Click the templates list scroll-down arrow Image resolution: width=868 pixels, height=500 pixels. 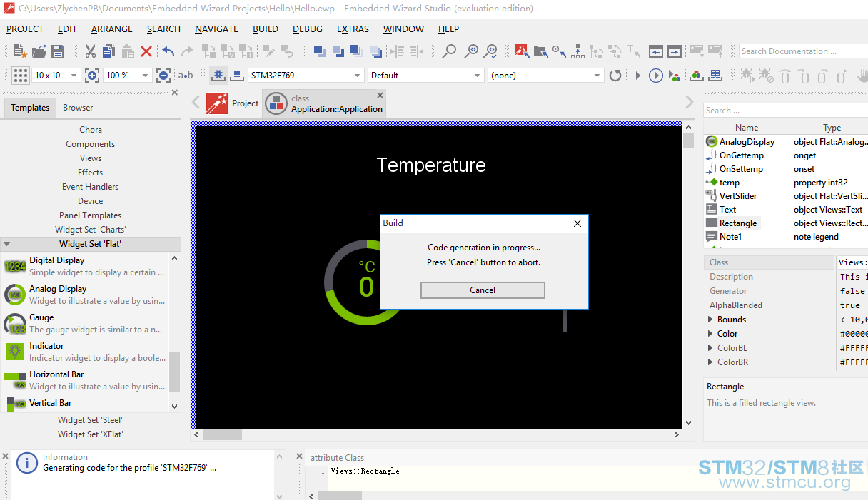coord(175,406)
